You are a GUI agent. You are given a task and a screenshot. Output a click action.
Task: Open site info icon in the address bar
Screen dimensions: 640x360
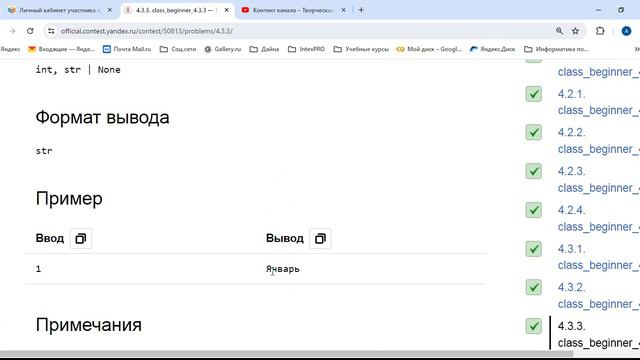51,31
